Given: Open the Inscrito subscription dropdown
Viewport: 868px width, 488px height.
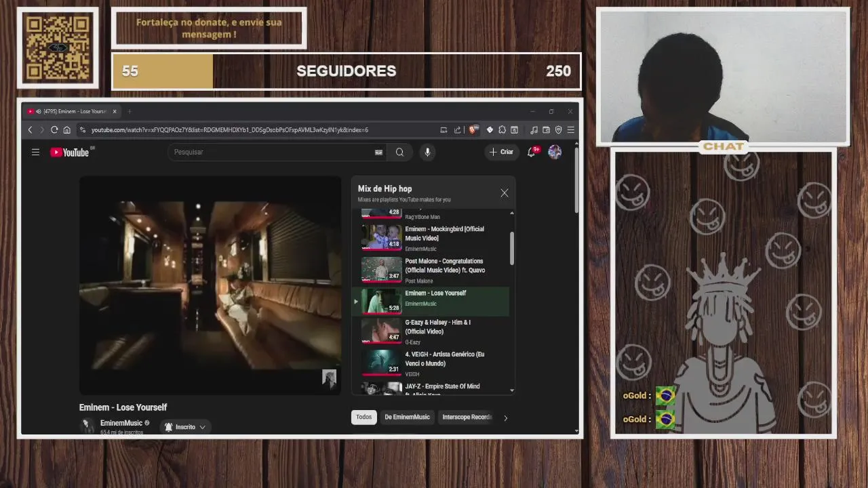Looking at the screenshot, I should pos(185,427).
